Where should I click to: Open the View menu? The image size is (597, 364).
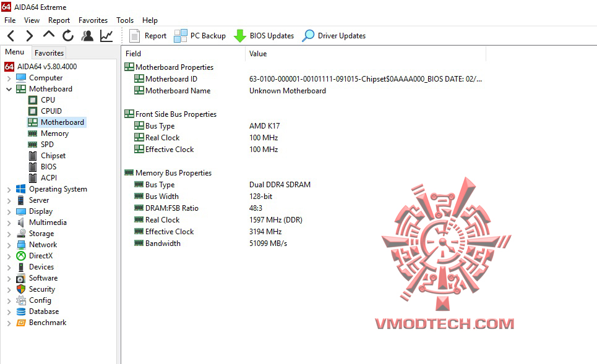click(32, 20)
